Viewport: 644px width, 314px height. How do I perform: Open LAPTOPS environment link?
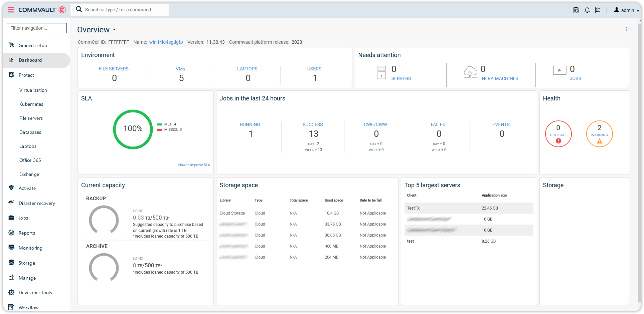tap(247, 69)
